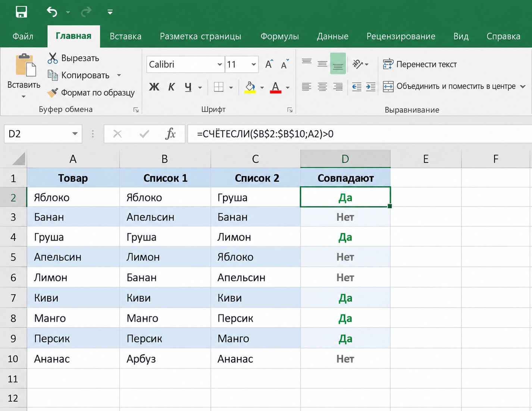Switch to the Рецензирование tab
532x411 pixels.
pos(401,36)
